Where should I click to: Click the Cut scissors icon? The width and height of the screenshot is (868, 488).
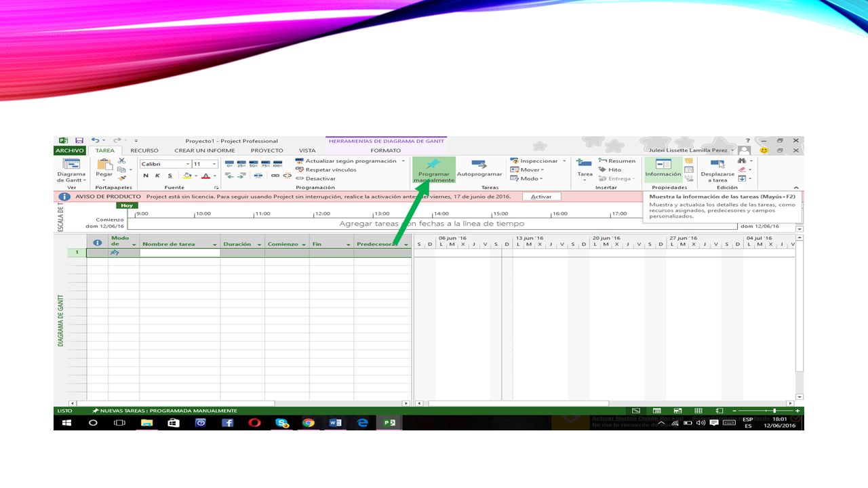(121, 161)
